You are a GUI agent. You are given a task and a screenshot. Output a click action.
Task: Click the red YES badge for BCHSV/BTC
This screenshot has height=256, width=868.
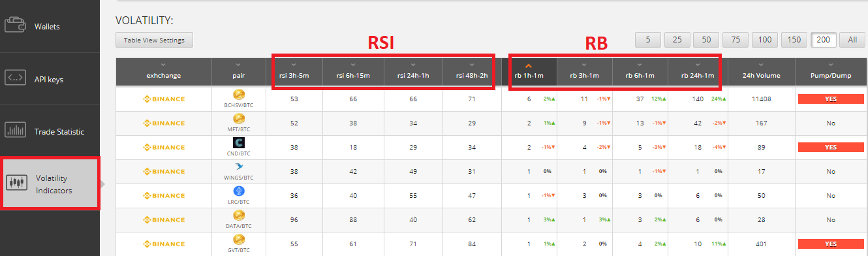(831, 99)
